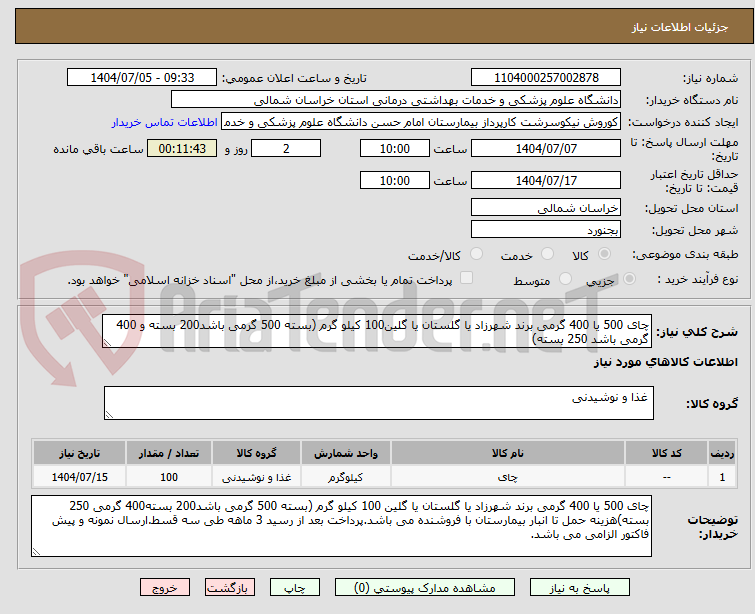
Task: Select the کالا radio button
Action: (x=604, y=254)
